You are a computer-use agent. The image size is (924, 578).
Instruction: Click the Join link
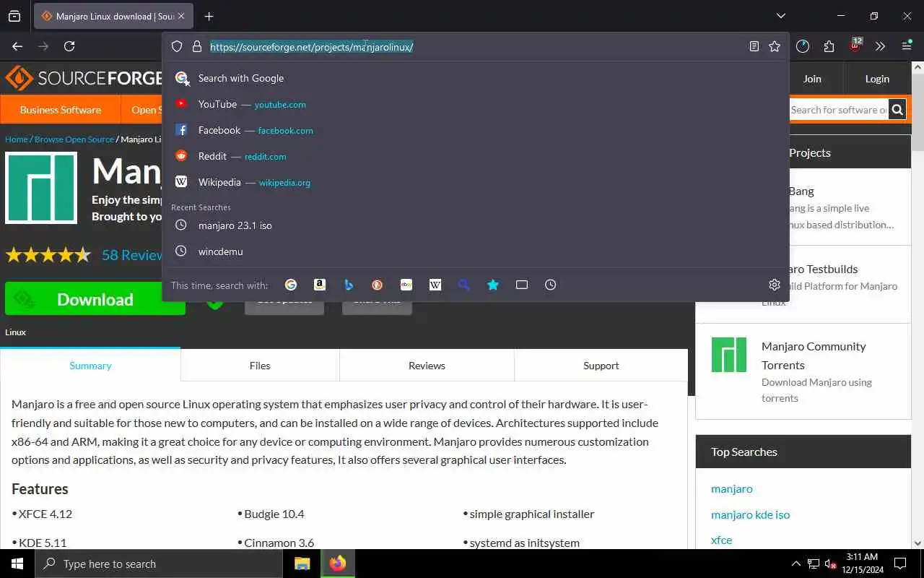pos(812,79)
